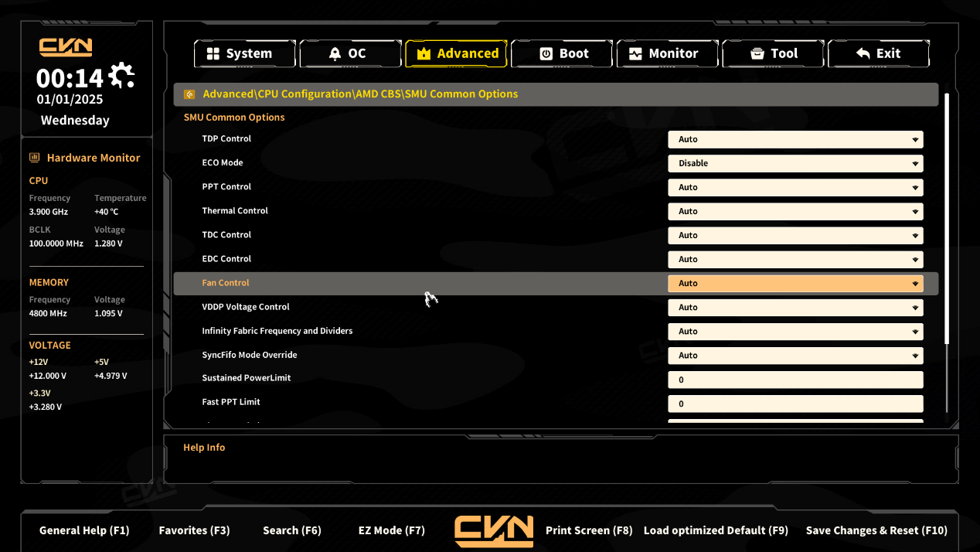Open the VDDP Voltage Control dropdown
Screen dimensions: 980x552
pos(795,308)
